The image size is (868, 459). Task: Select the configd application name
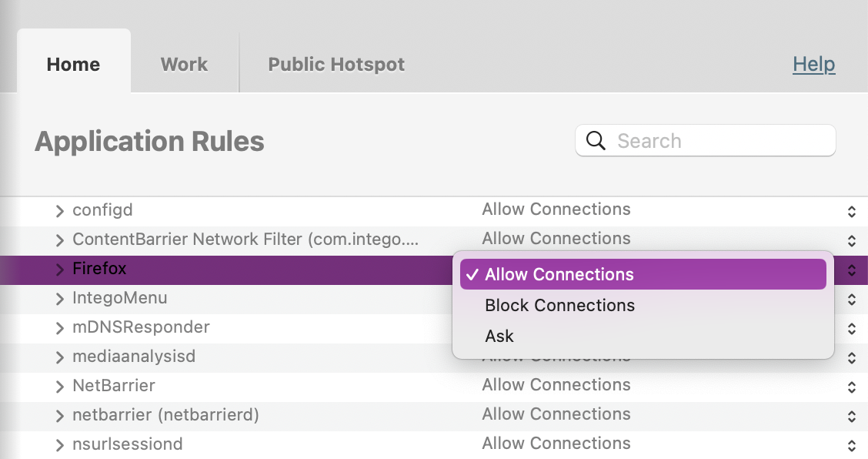point(102,211)
